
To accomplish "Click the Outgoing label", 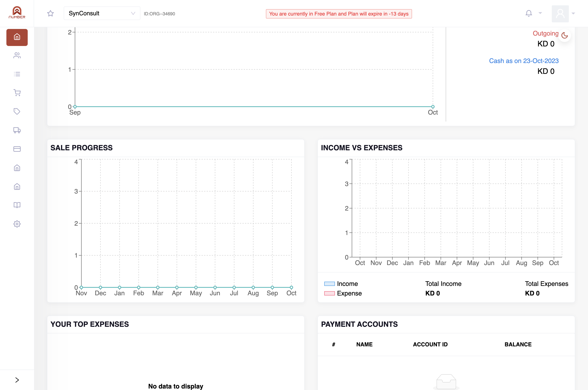I will [545, 33].
